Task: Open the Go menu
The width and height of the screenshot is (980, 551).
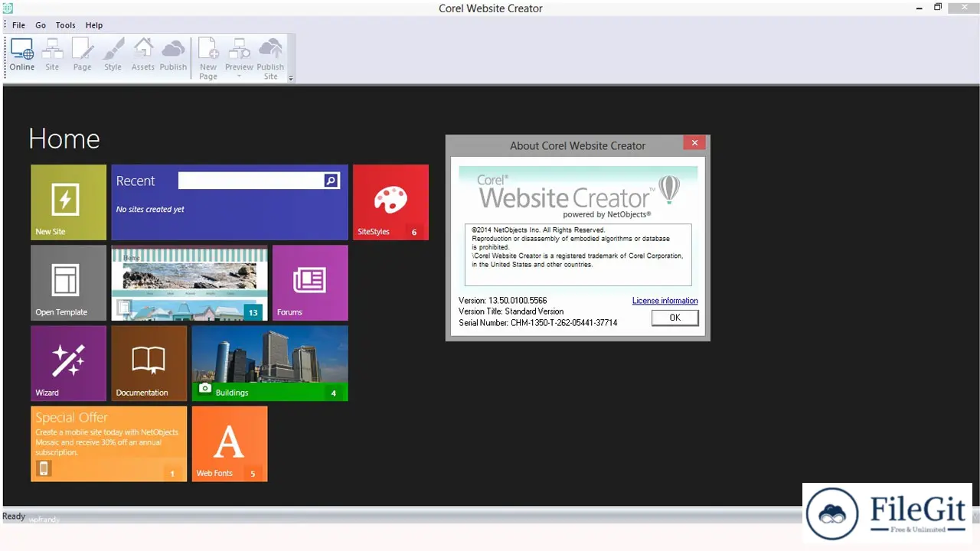Action: 41,25
